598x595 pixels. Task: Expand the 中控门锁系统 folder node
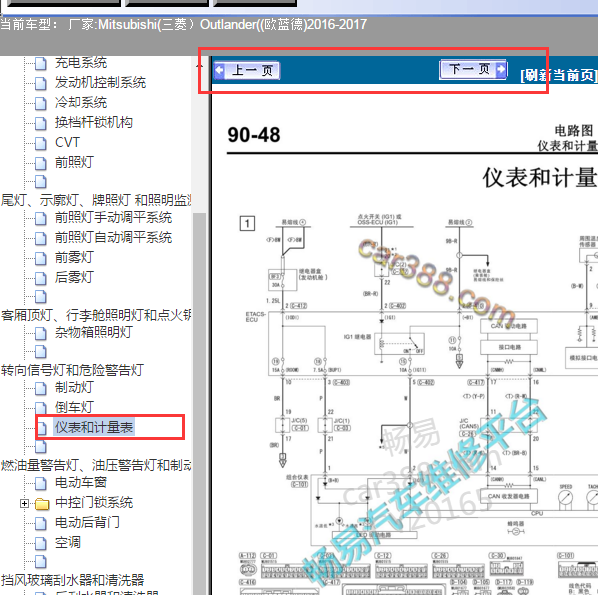[24, 503]
